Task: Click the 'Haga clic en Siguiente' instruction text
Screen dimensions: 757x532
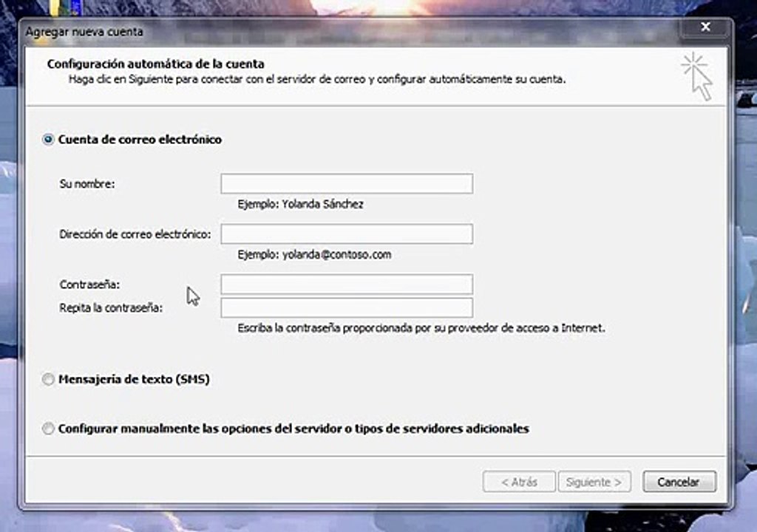Action: point(317,79)
